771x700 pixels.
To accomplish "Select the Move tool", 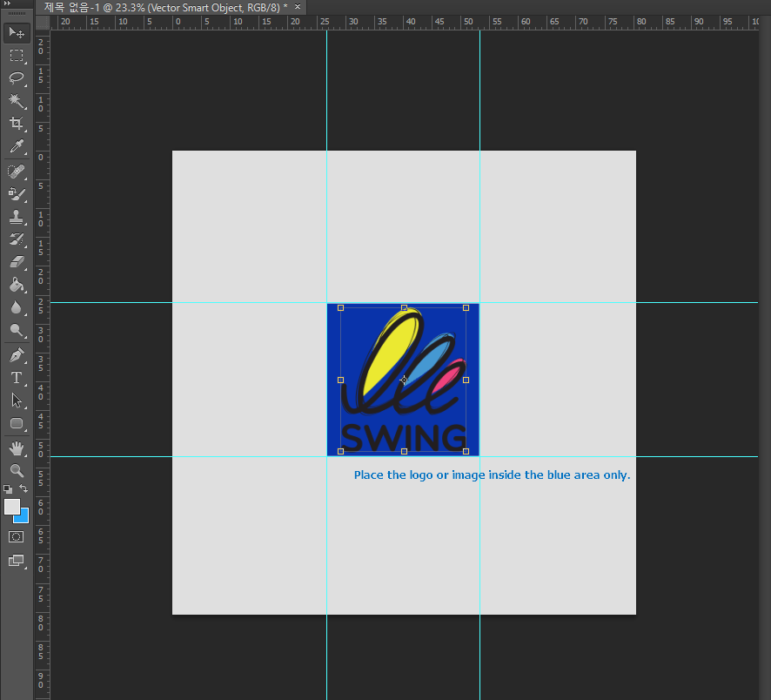I will [x=17, y=33].
